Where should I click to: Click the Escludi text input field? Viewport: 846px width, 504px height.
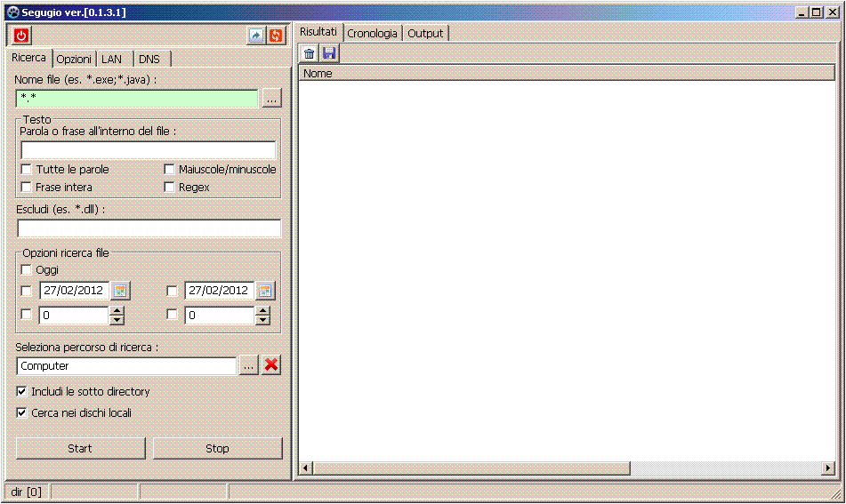(x=149, y=228)
